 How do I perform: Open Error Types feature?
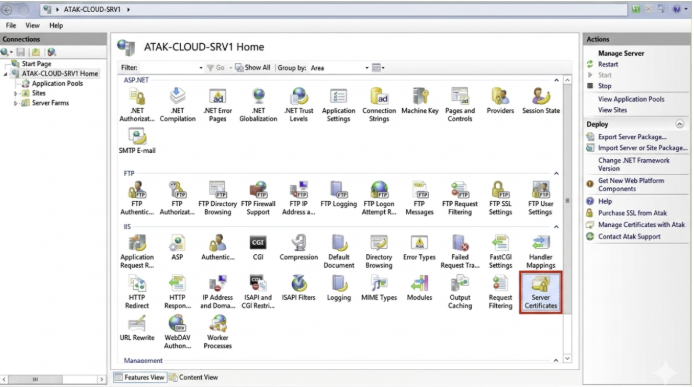(x=420, y=248)
